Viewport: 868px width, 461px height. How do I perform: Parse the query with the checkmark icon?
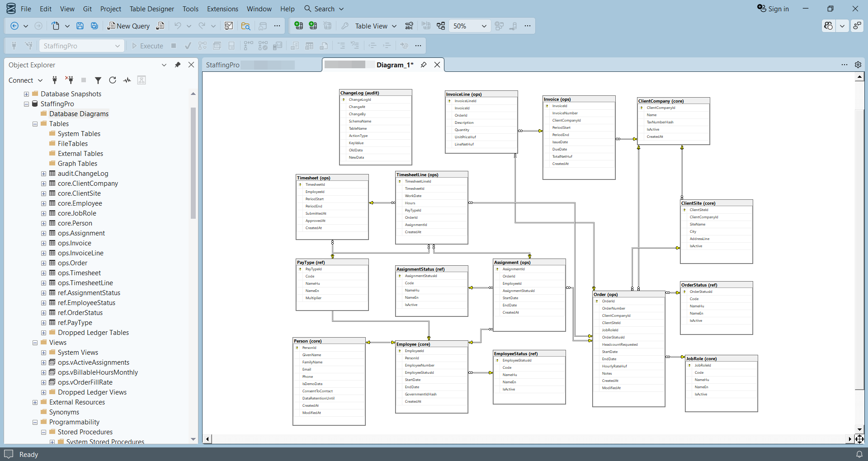click(x=188, y=46)
